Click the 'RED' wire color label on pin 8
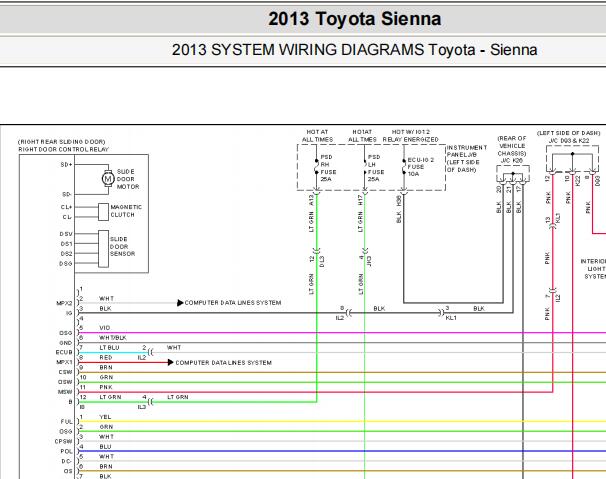The image size is (606, 479). click(106, 358)
